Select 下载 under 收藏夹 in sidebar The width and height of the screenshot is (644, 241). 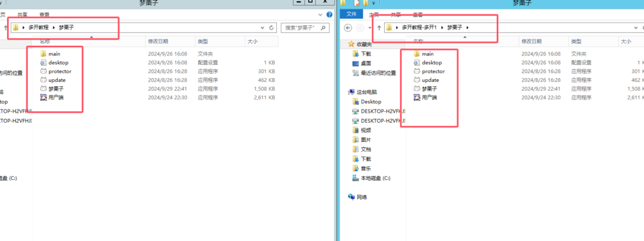pos(366,54)
